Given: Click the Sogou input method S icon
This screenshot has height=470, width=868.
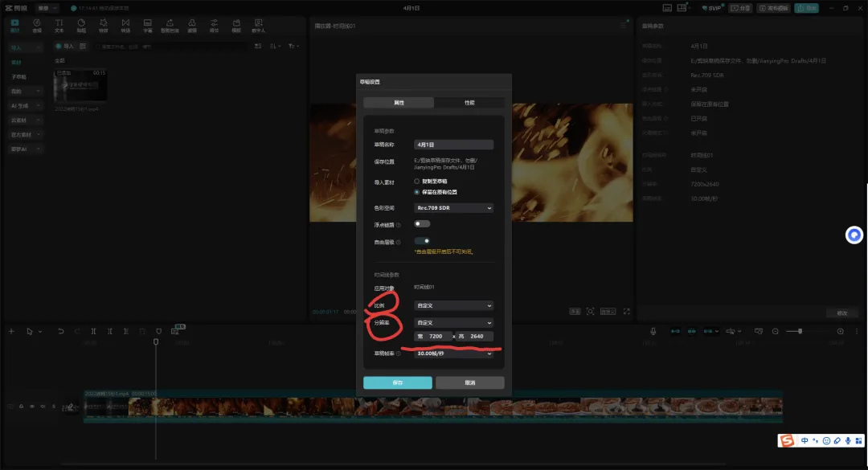Looking at the screenshot, I should (x=787, y=440).
